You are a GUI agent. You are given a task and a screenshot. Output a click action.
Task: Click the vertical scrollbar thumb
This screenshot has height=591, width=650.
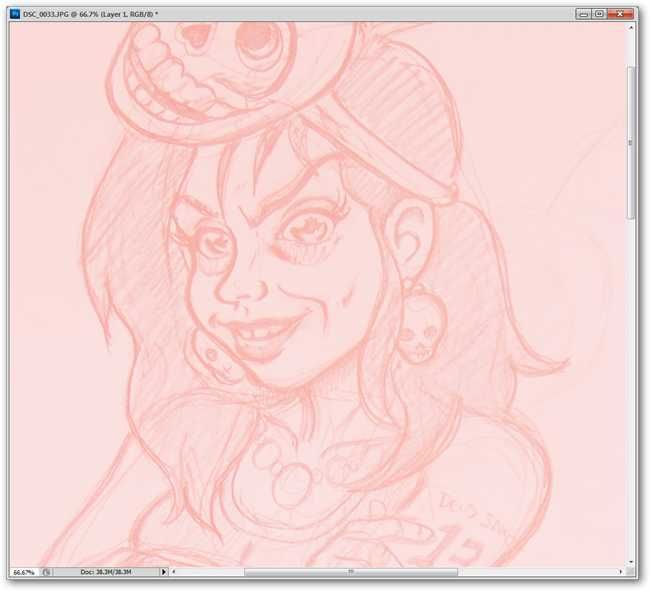(631, 142)
